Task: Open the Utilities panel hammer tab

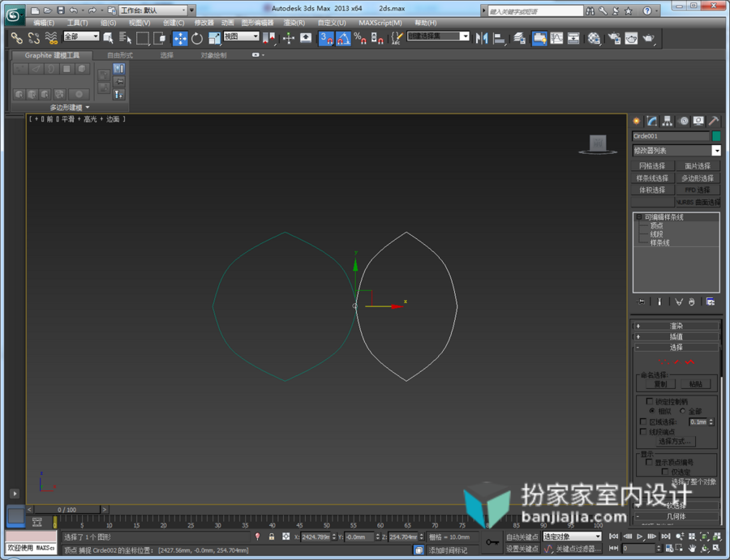Action: click(713, 122)
